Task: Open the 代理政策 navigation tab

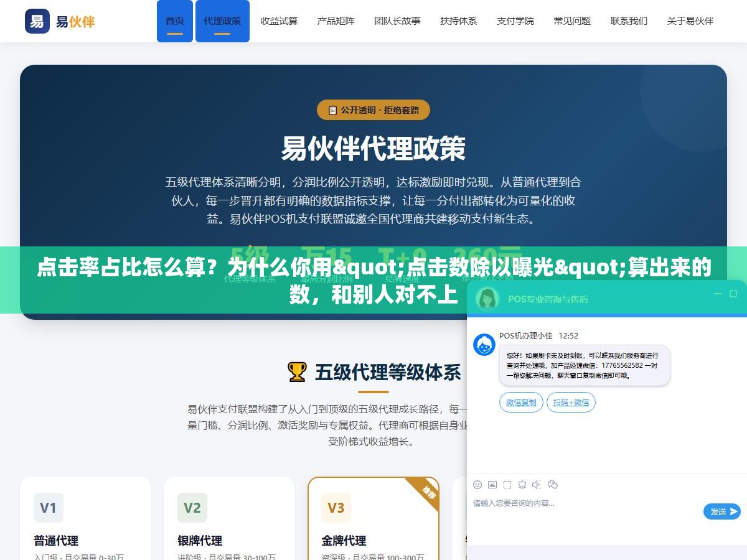Action: pos(222,21)
